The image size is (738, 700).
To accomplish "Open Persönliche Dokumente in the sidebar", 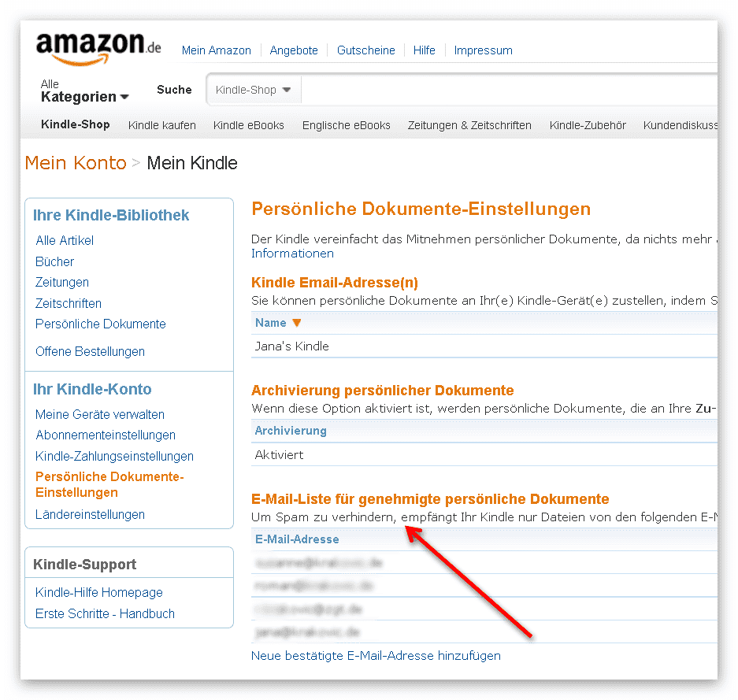I will (x=101, y=324).
